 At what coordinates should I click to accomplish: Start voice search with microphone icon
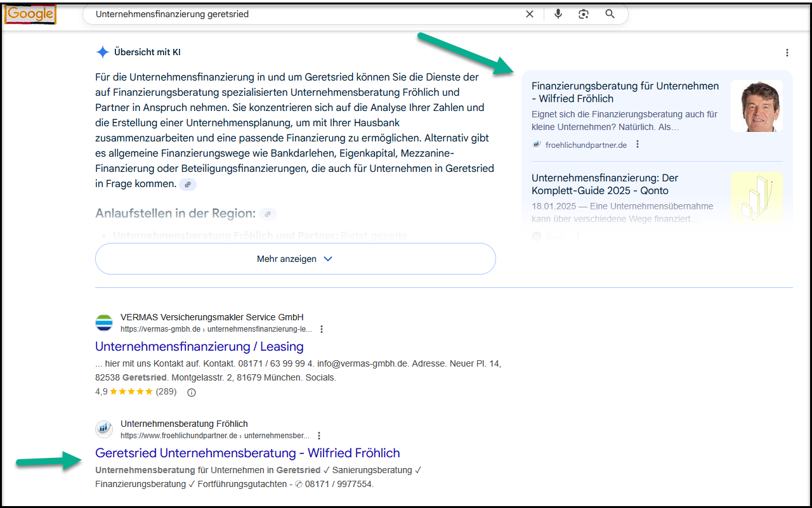pyautogui.click(x=558, y=14)
